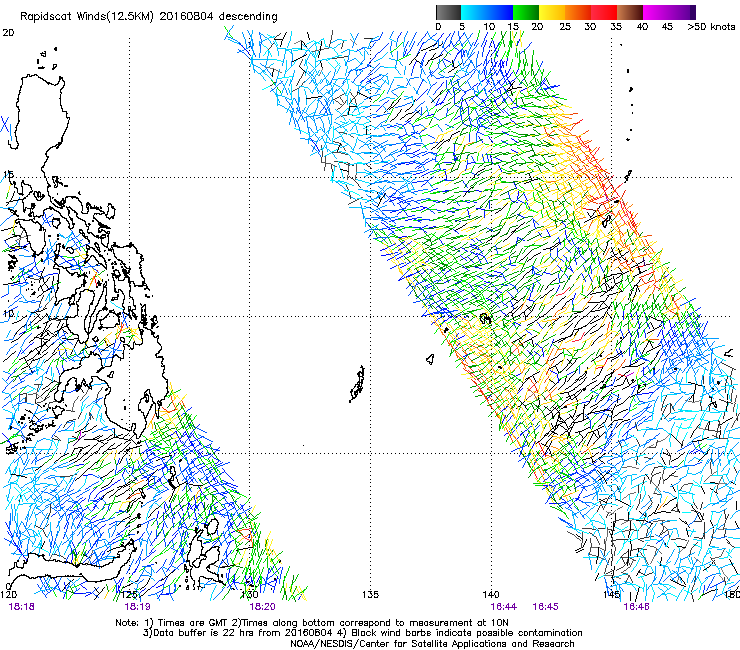Click the '45' label under the color bar

(x=667, y=26)
